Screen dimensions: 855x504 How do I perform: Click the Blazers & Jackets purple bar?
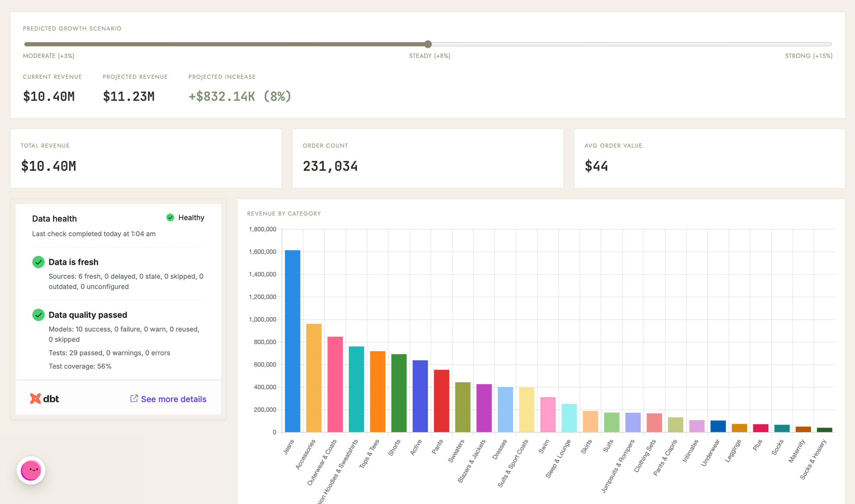point(484,408)
